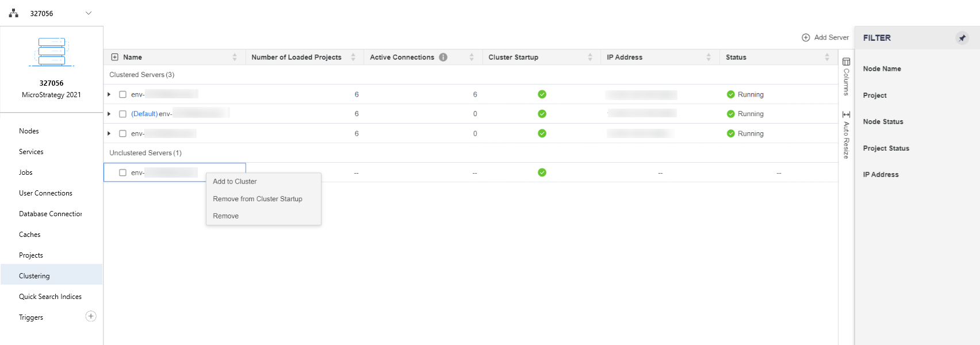Select Remove from Cluster Startup option
Viewport: 980px width, 345px height.
257,199
